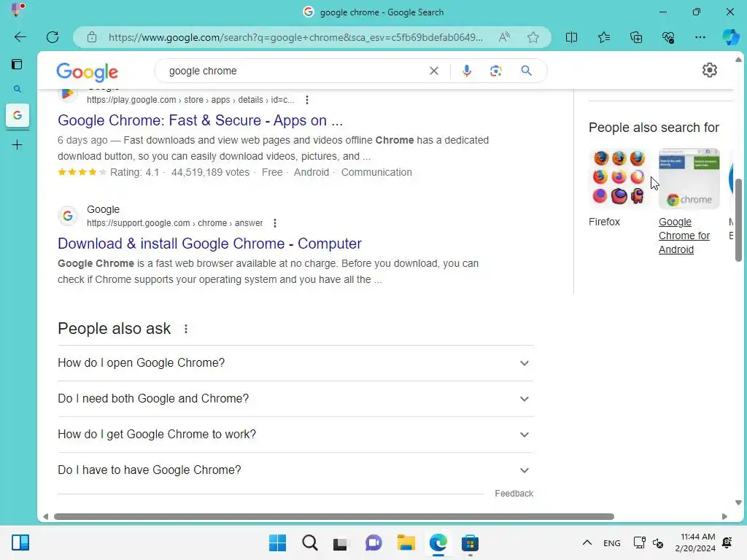Click the ENG language indicator
The image size is (747, 560).
coord(612,542)
